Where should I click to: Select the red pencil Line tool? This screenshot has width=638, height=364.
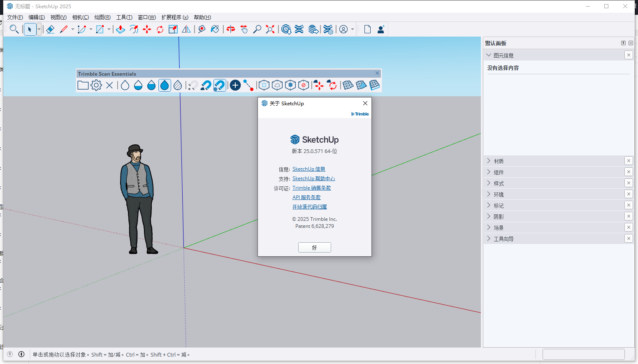[x=64, y=29]
